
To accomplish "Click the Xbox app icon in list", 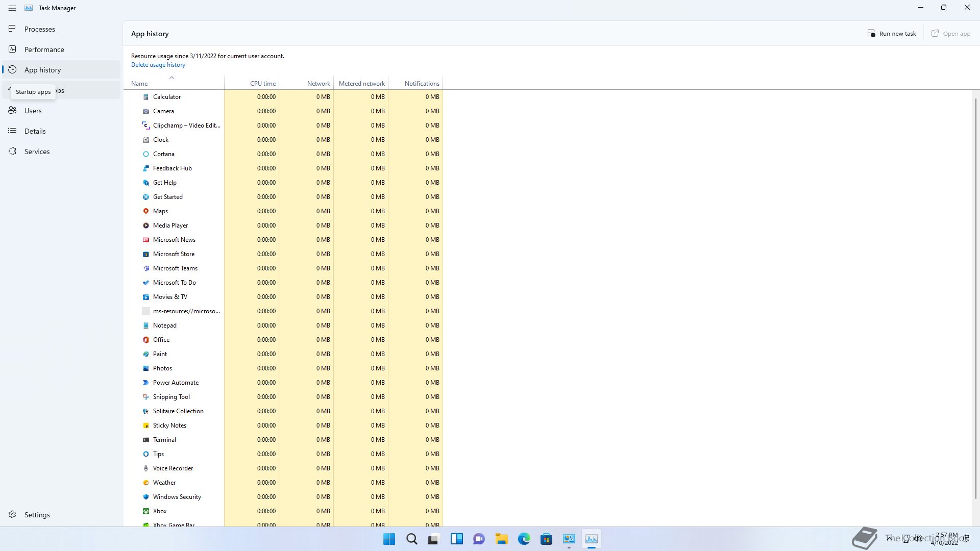I will tap(146, 511).
